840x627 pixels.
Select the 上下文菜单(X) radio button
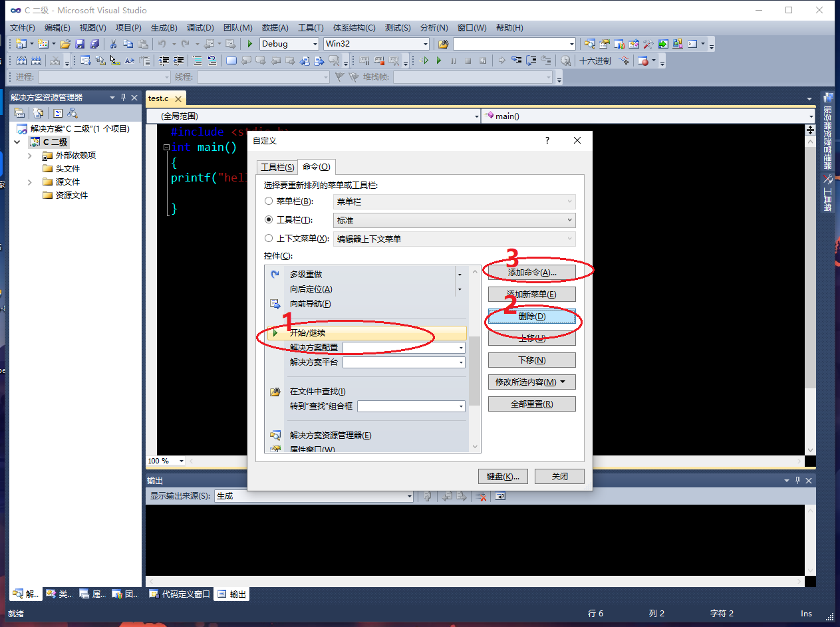pyautogui.click(x=269, y=238)
